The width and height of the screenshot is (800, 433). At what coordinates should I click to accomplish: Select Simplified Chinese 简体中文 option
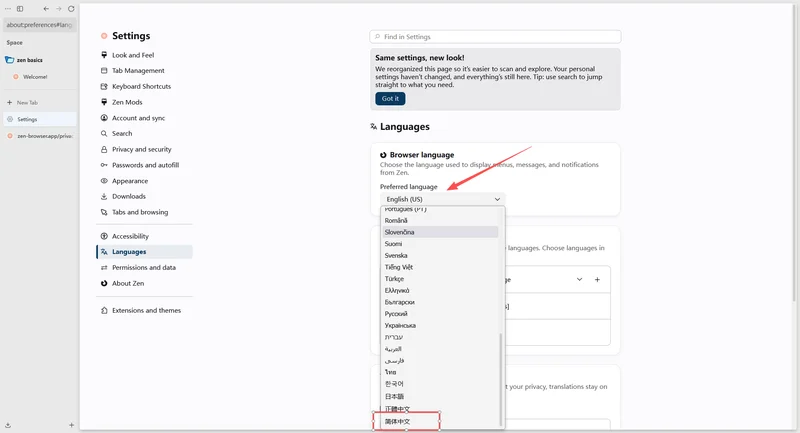[x=440, y=421]
